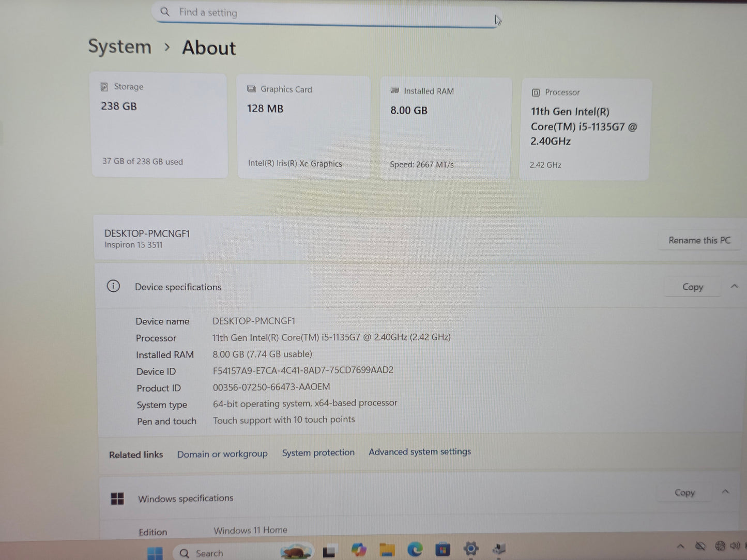The height and width of the screenshot is (560, 747).
Task: Click the crossed-out camera tray icon
Action: point(700,546)
